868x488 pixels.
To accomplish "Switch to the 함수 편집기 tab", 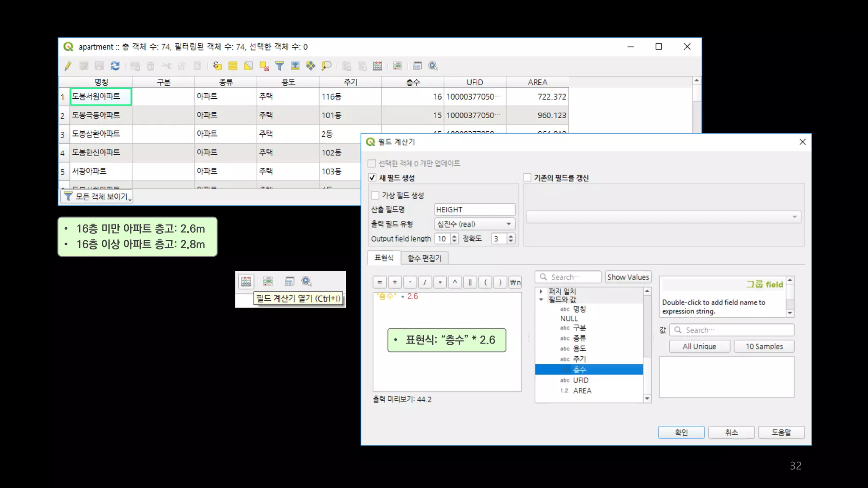I will pos(424,258).
